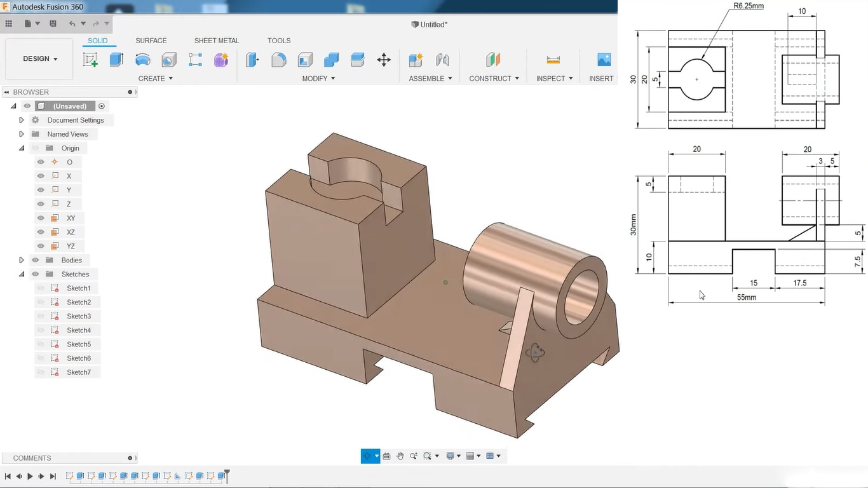Select the Move/Copy arrows icon

[x=384, y=60]
